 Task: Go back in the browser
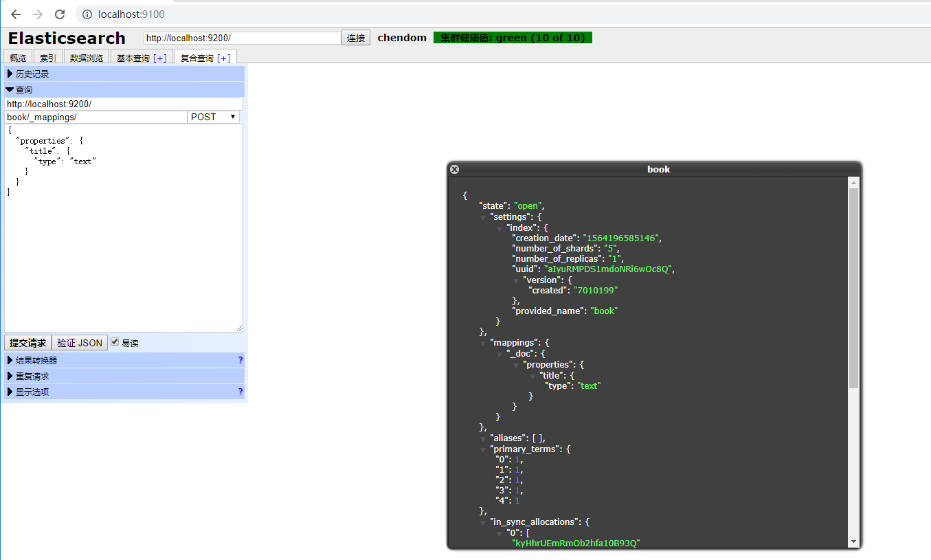click(x=15, y=14)
